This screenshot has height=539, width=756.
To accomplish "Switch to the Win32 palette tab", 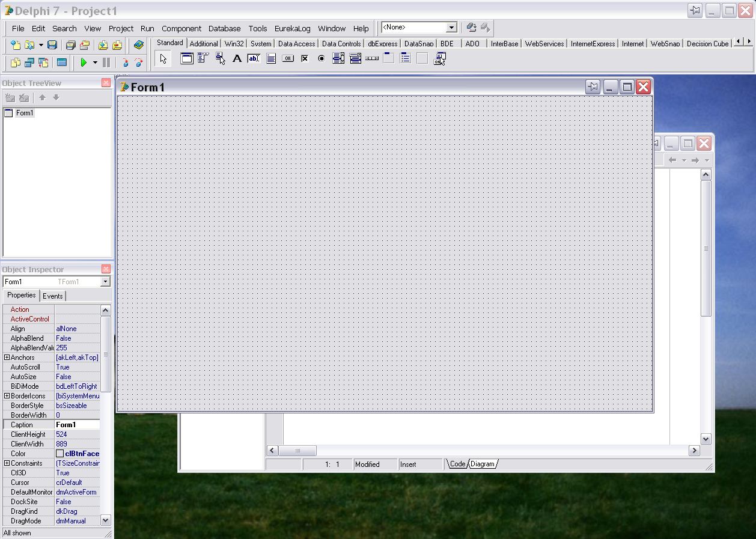I will tap(234, 43).
